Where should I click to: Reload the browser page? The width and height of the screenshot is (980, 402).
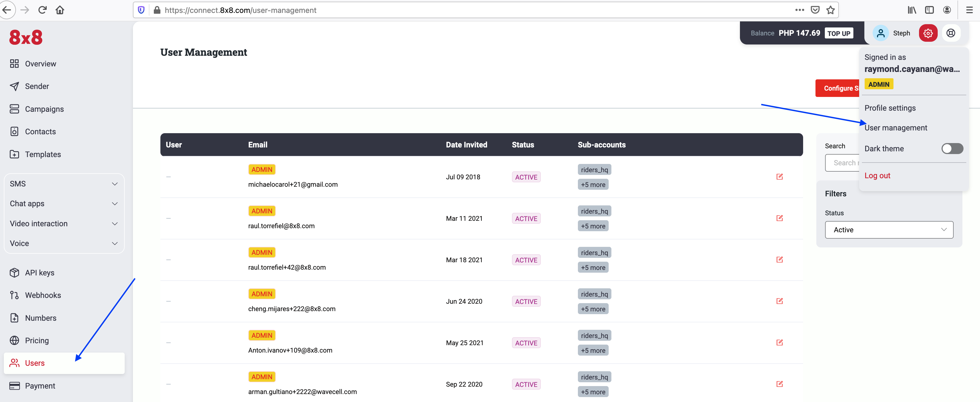[42, 10]
